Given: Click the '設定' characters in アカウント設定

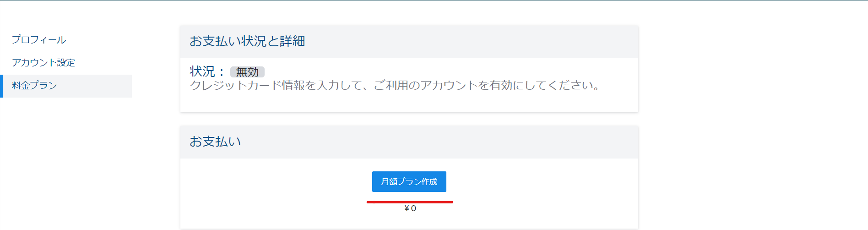Looking at the screenshot, I should click(x=66, y=63).
